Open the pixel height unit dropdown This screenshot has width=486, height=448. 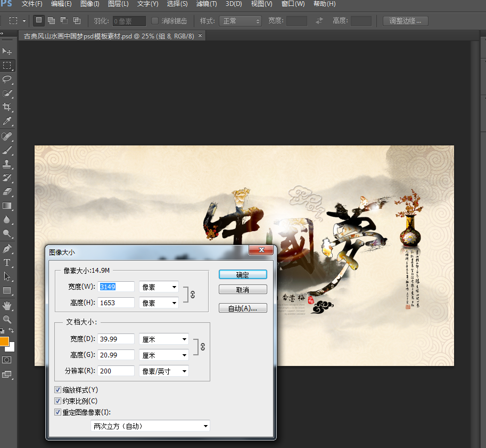point(159,303)
